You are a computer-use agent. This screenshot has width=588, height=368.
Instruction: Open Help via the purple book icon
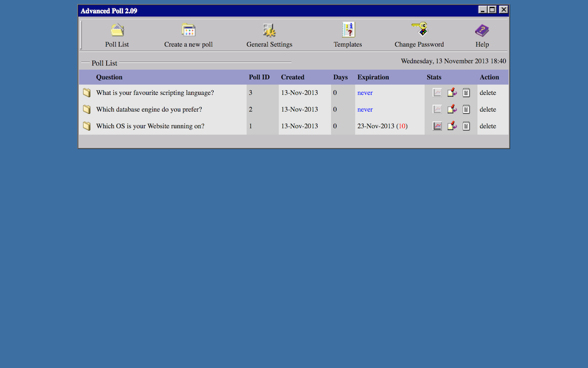click(482, 29)
